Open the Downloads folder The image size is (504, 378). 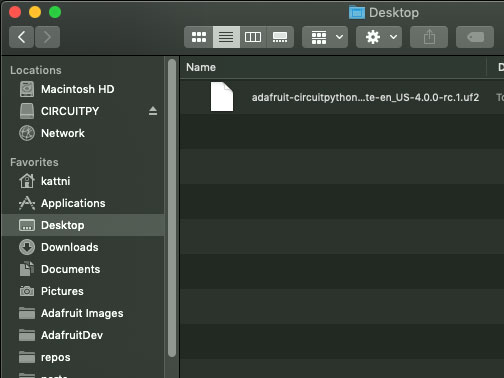tap(83, 247)
